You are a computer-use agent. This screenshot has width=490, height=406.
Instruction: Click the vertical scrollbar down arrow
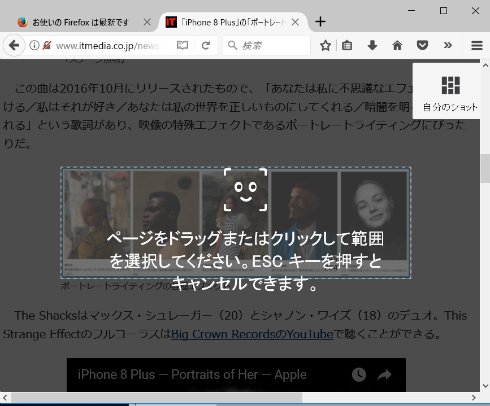pyautogui.click(x=485, y=386)
